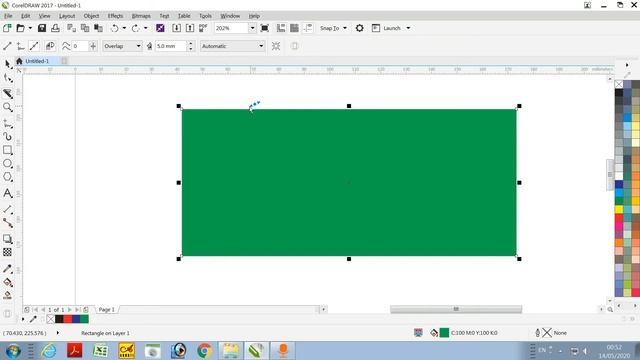Click the width stepper arrows
Viewport: 640px width, 360px height.
pos(190,46)
